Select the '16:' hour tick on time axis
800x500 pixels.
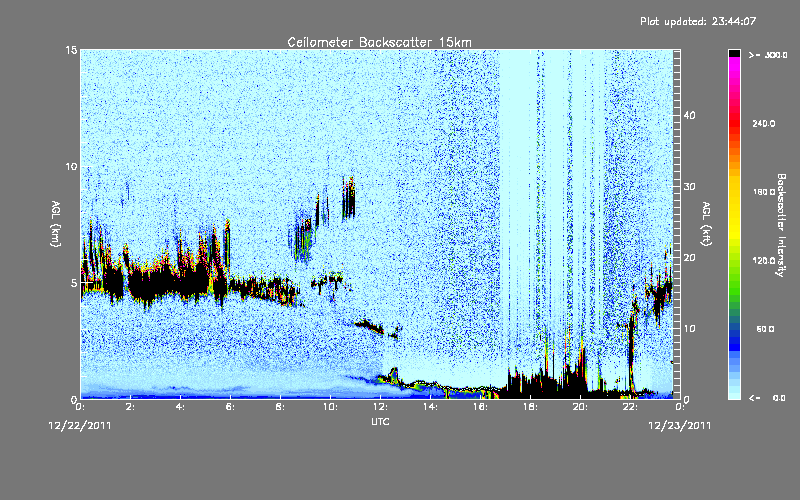[481, 407]
